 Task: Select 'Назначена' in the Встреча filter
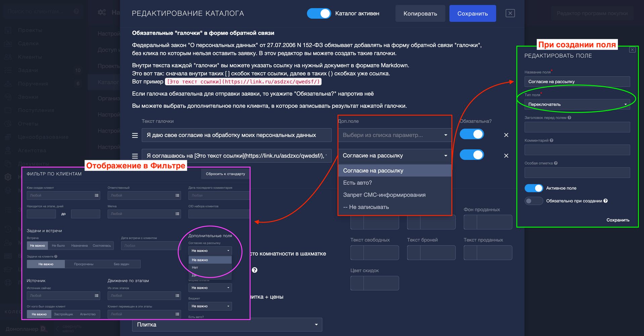[x=79, y=246]
